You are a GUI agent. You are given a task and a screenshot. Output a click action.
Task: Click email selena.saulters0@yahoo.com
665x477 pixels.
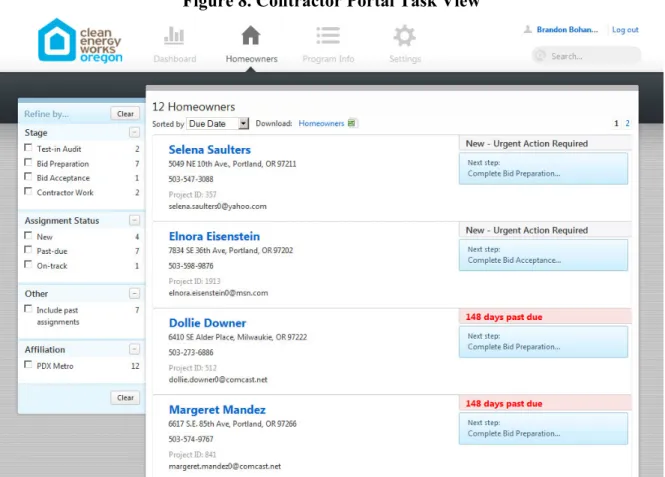pyautogui.click(x=218, y=206)
